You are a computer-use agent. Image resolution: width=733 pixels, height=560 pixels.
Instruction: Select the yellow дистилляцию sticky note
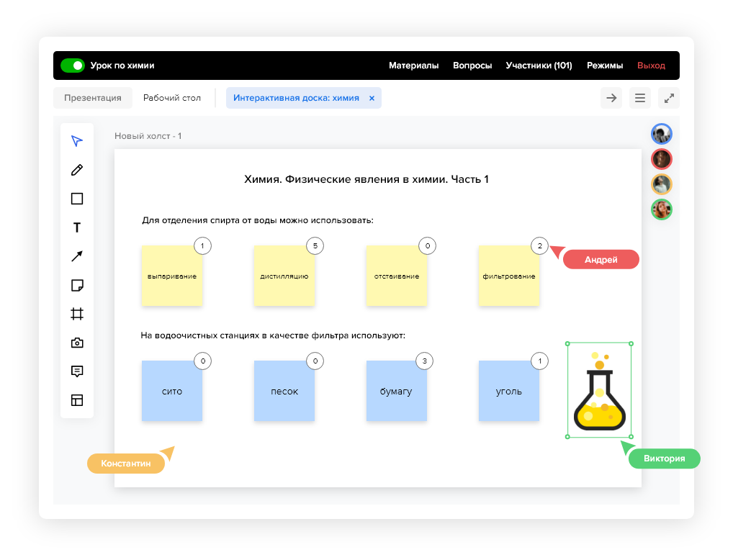(x=284, y=276)
